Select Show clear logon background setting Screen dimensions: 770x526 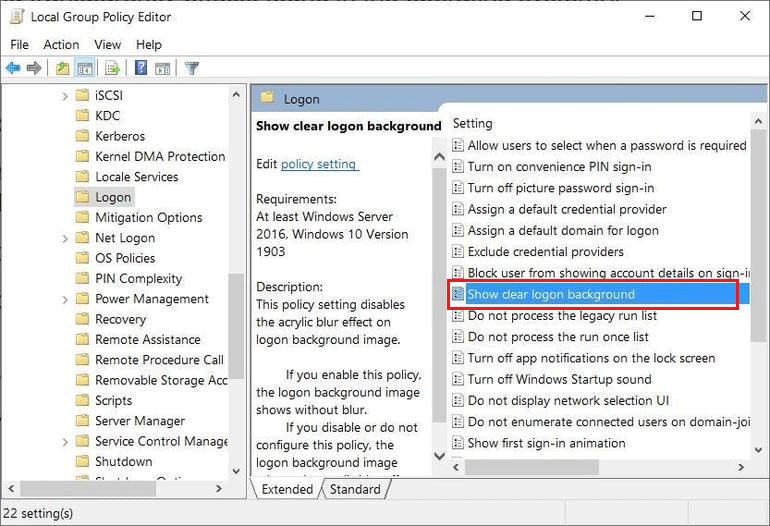pyautogui.click(x=551, y=294)
